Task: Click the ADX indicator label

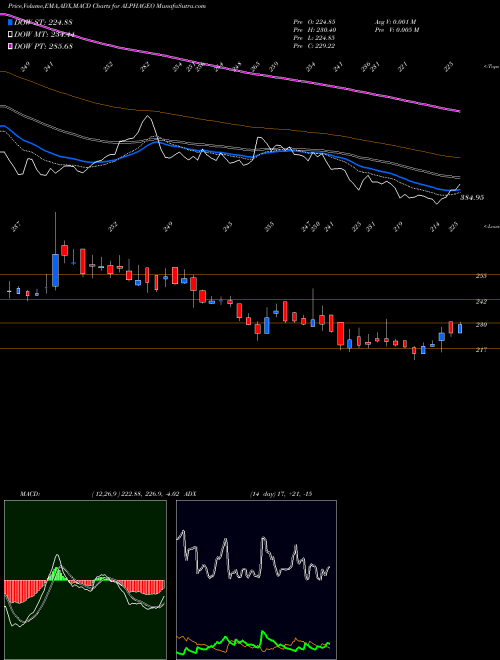Action: 190,494
